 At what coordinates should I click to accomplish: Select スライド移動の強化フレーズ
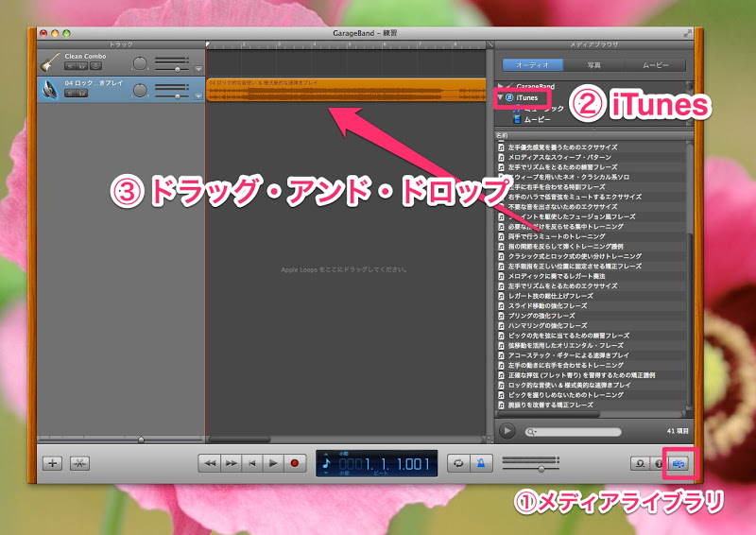(547, 306)
